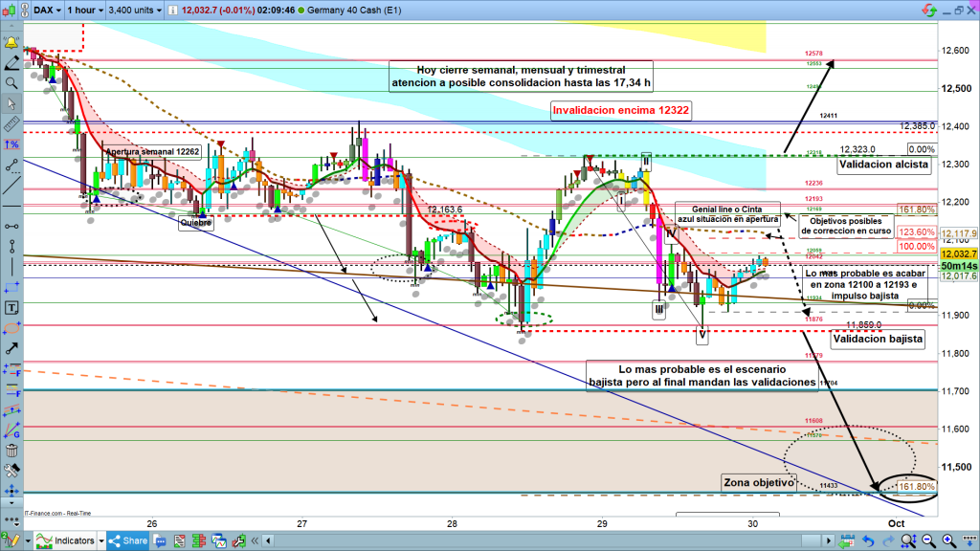
Task: Click the 'Zona objetivo' annotation box
Action: coord(758,483)
